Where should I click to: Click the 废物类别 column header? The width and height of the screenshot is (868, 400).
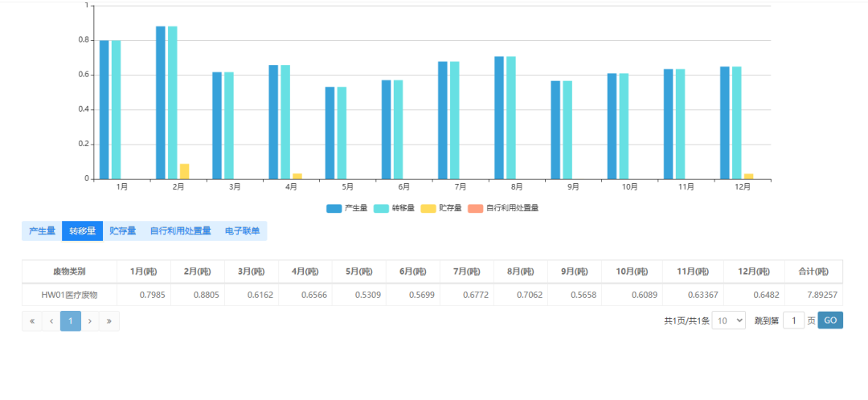pos(69,271)
